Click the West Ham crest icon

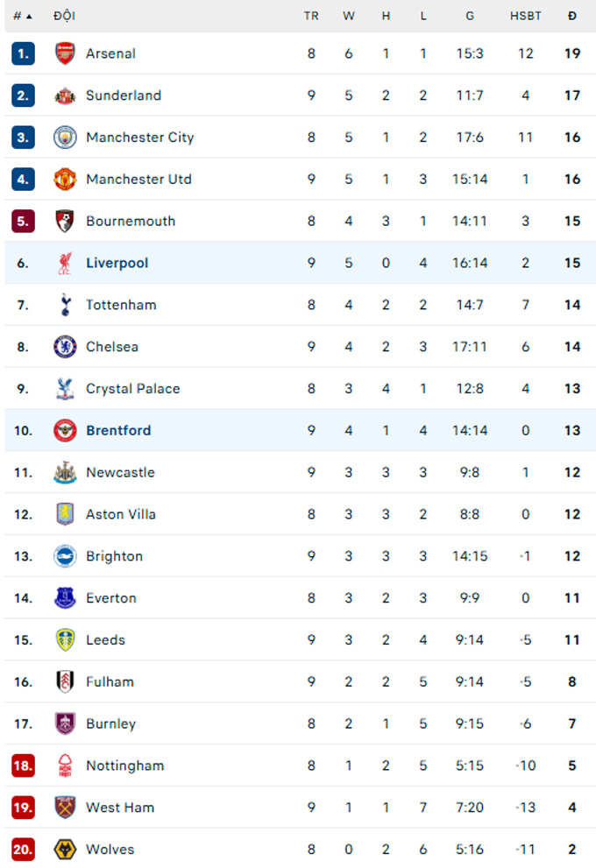[x=65, y=808]
